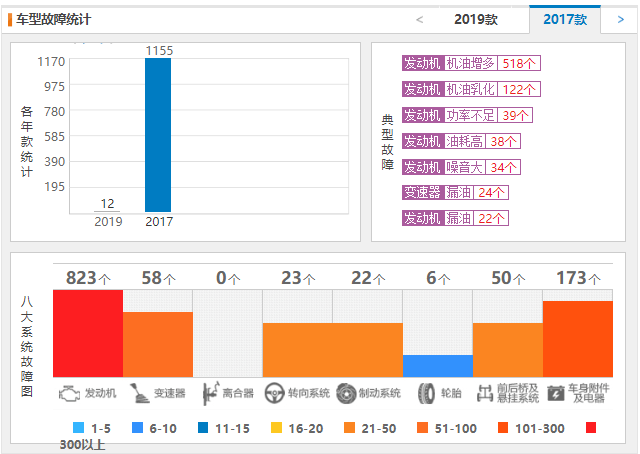Click the suspension fault block (50个)
Screen dimensions: 640x454
[x=508, y=350]
